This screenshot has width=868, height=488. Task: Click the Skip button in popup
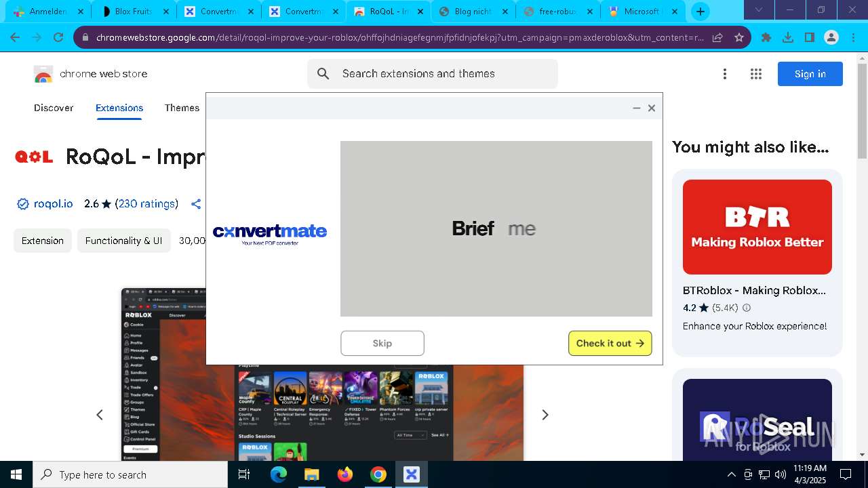382,343
